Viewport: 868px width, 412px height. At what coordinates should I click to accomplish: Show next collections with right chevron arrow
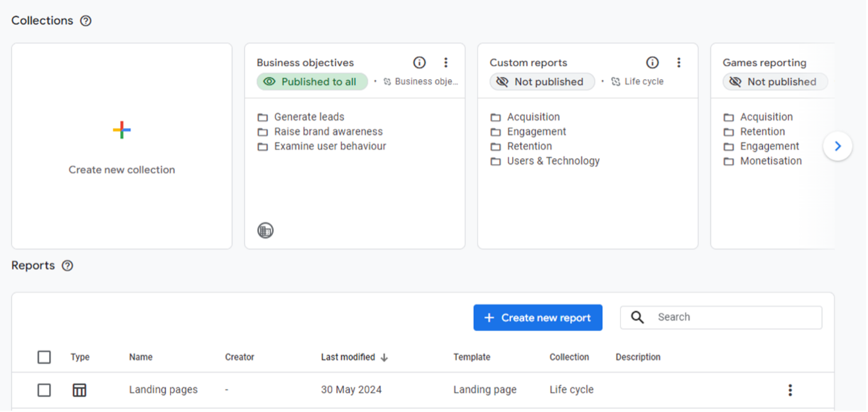(x=838, y=146)
